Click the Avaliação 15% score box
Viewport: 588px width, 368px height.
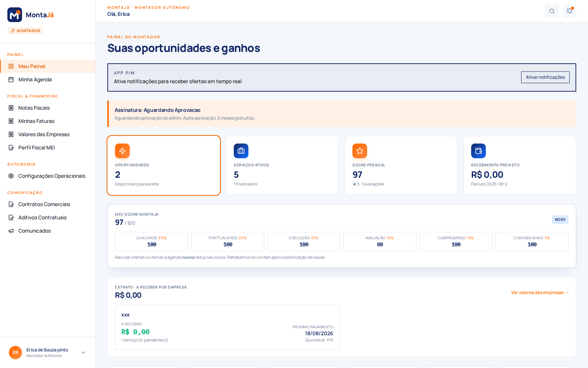[x=380, y=241]
